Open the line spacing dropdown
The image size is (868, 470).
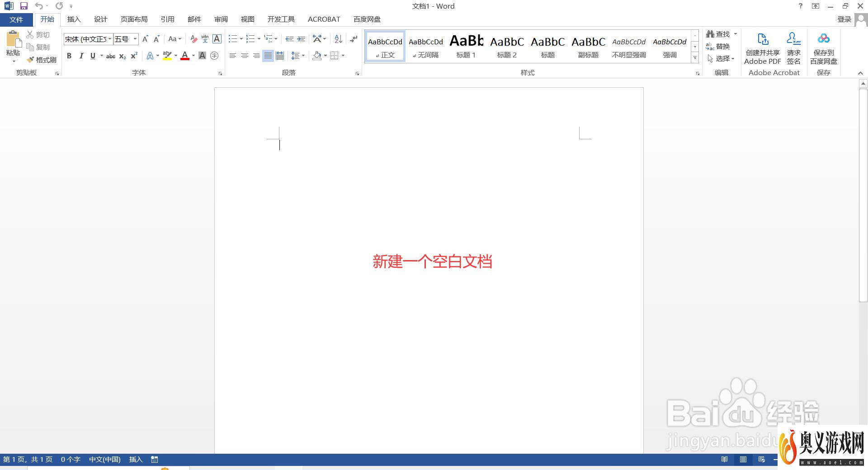[298, 56]
